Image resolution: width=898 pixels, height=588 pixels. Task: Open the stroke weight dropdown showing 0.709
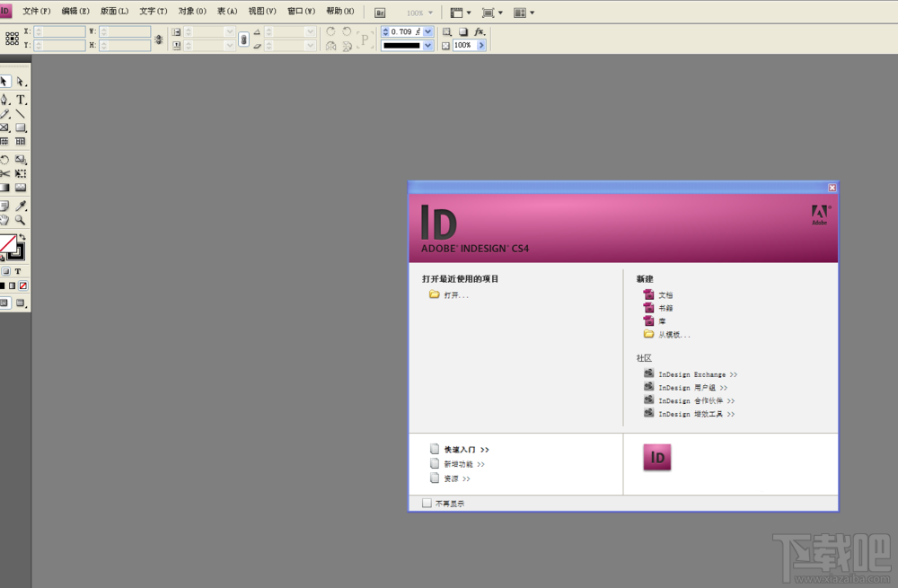(427, 31)
